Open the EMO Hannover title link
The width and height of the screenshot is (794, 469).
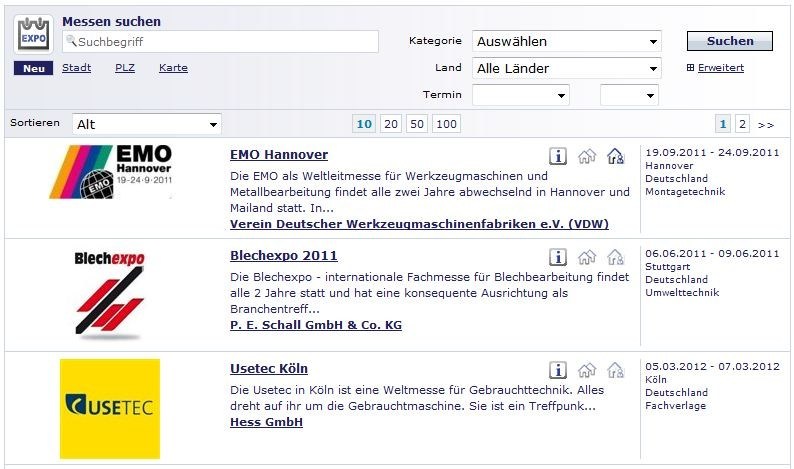tap(279, 154)
